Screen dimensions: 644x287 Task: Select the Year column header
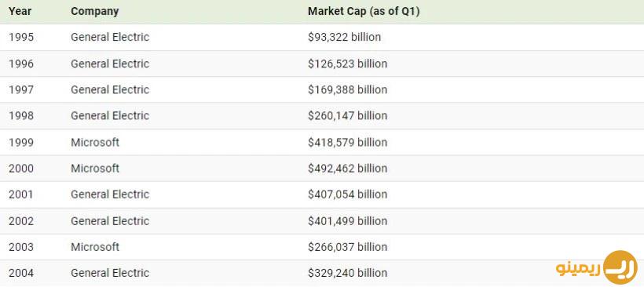(20, 12)
